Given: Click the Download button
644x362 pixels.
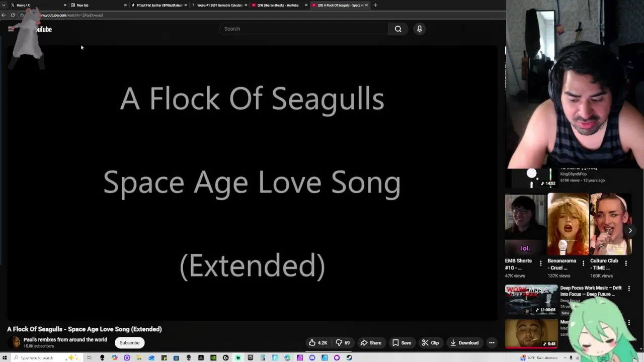Looking at the screenshot, I should click(x=464, y=343).
